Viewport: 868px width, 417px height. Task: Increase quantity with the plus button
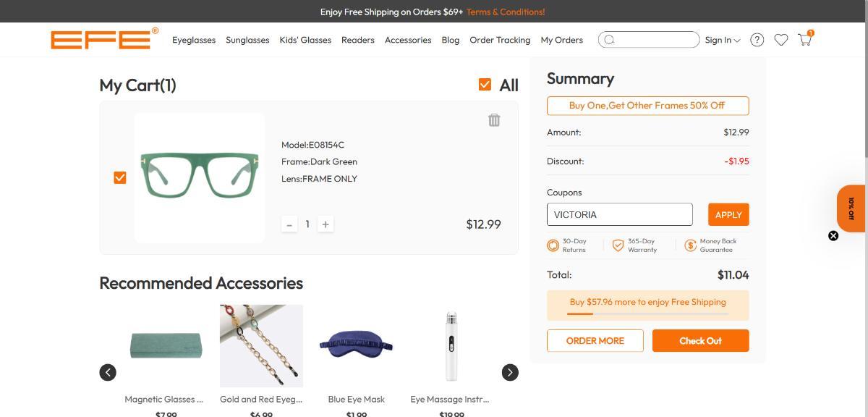tap(325, 224)
